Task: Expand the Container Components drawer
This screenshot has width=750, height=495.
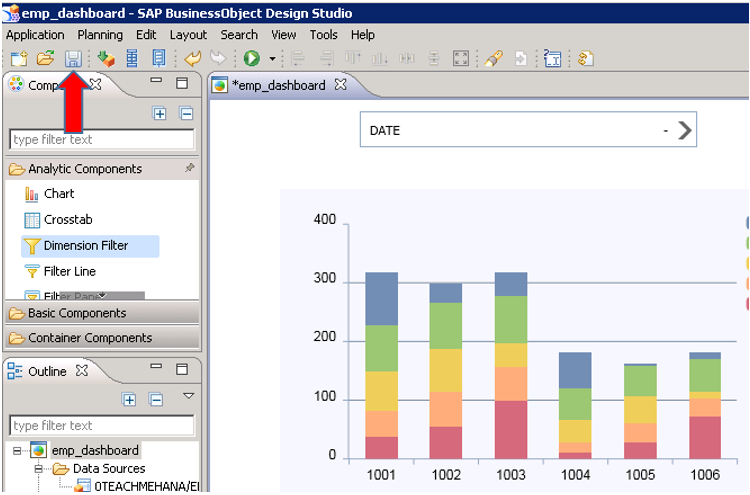Action: tap(102, 338)
